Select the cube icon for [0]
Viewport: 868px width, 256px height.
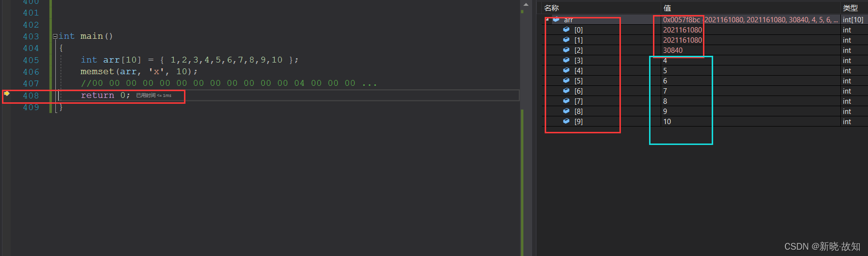566,30
